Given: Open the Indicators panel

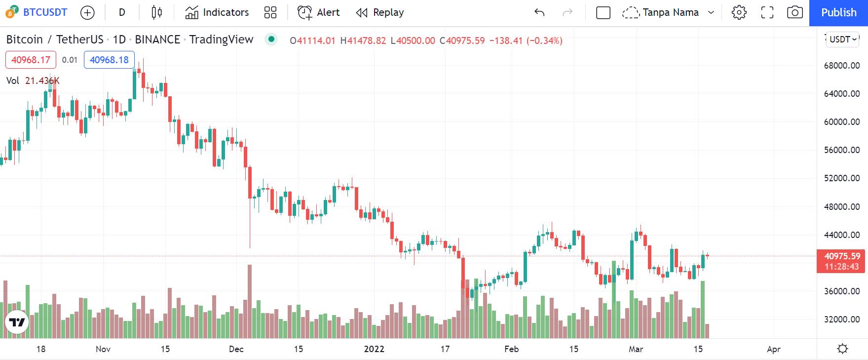Looking at the screenshot, I should pyautogui.click(x=217, y=12).
